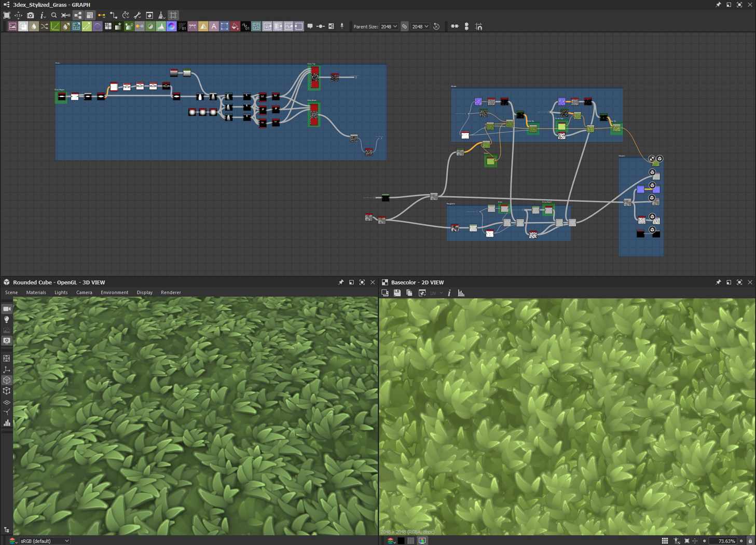Open the Scene menu in 3D view
The width and height of the screenshot is (756, 545).
coord(11,293)
